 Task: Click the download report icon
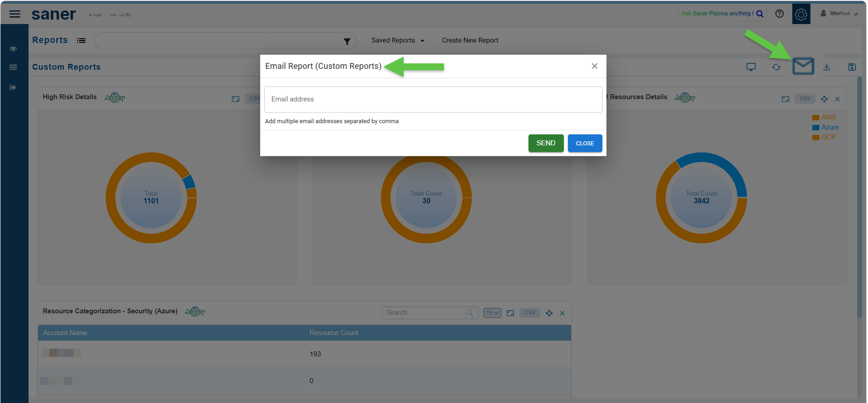827,67
